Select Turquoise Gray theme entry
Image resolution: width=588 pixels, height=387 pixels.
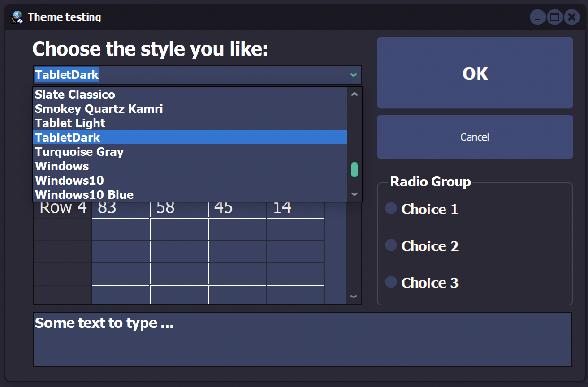coord(79,152)
